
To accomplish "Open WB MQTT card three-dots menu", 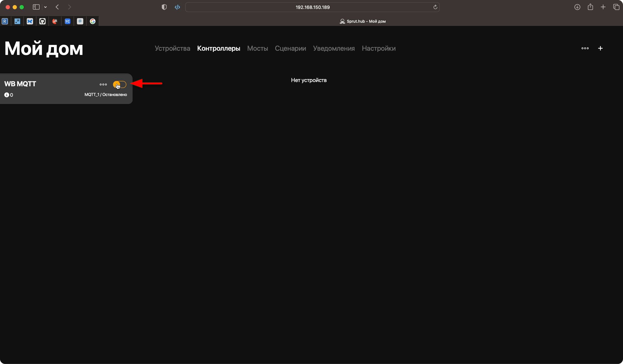I will click(103, 85).
